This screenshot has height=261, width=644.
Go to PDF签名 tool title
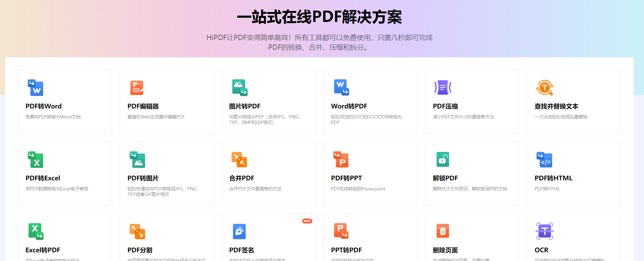tap(242, 250)
